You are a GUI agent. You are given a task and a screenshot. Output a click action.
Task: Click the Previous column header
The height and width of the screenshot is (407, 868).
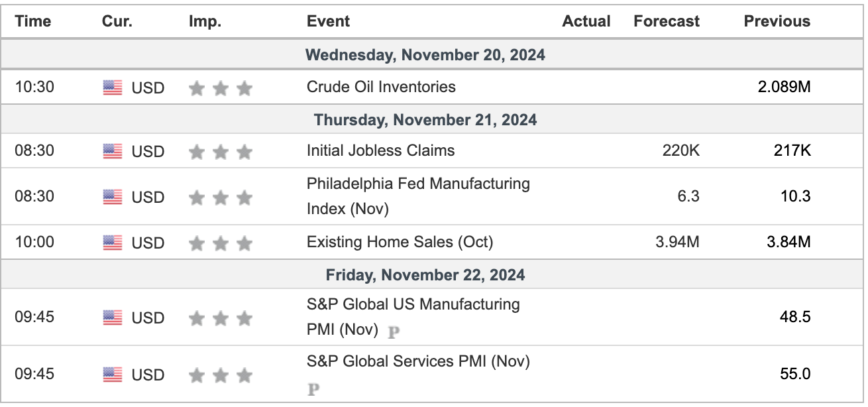click(777, 21)
